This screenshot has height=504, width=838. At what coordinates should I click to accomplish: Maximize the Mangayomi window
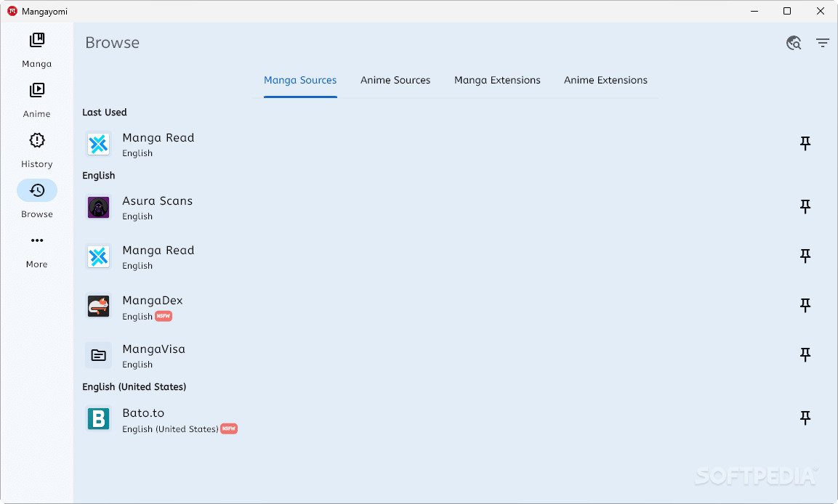(786, 11)
